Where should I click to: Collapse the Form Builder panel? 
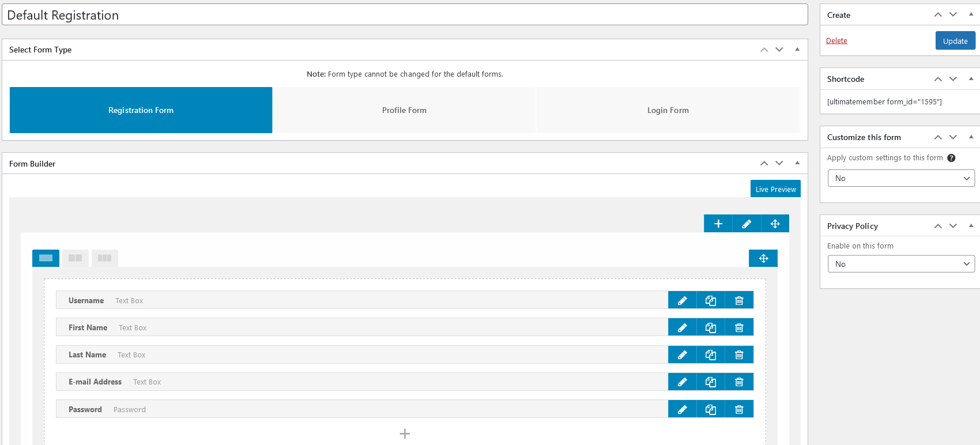[x=797, y=163]
